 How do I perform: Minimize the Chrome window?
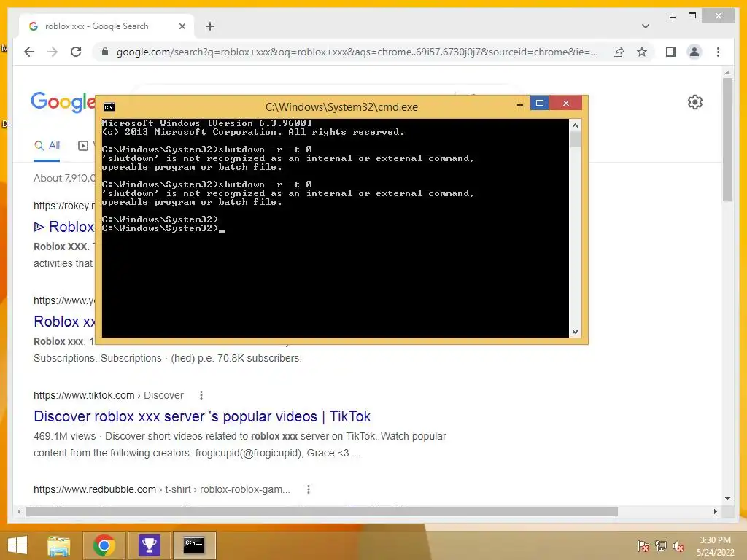coord(672,16)
